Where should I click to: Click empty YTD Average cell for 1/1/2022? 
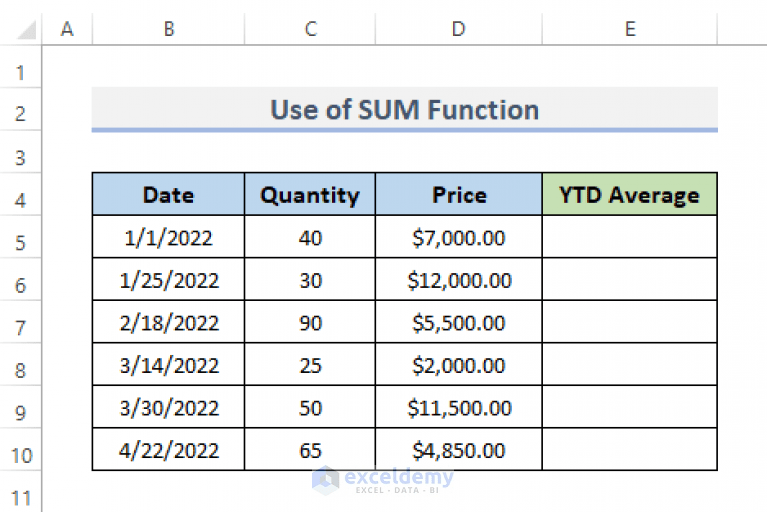[630, 237]
